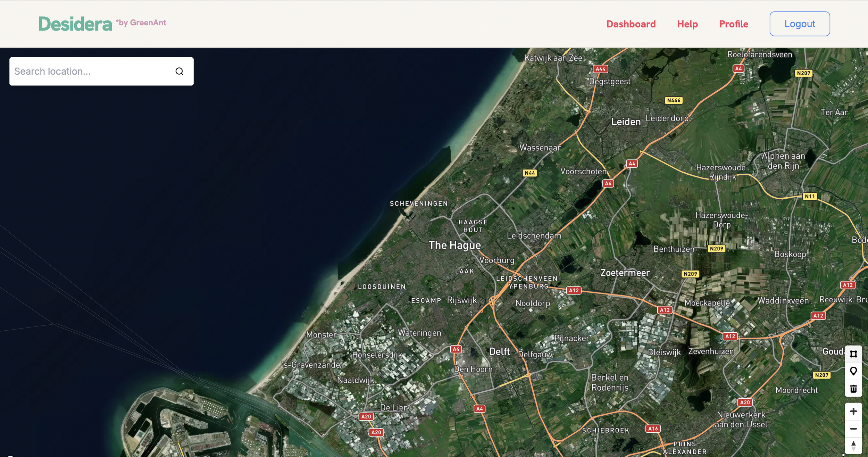Log out using Logout button

pos(800,24)
